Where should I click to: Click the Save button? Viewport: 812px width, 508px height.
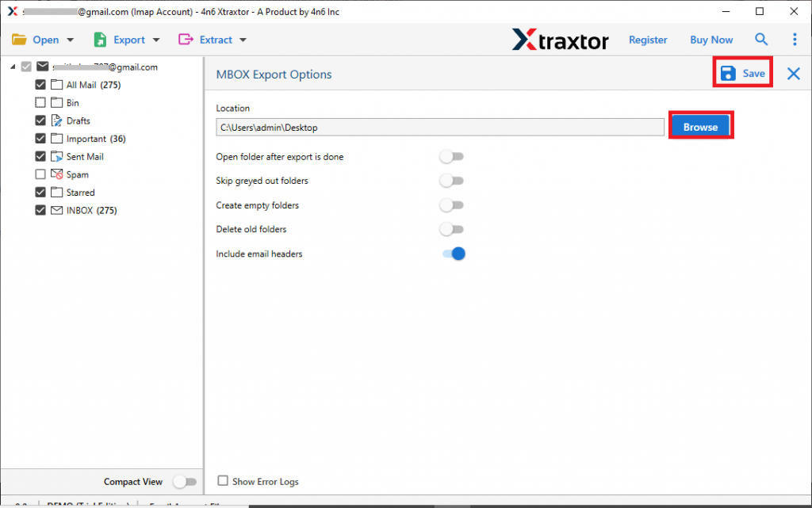(x=742, y=73)
